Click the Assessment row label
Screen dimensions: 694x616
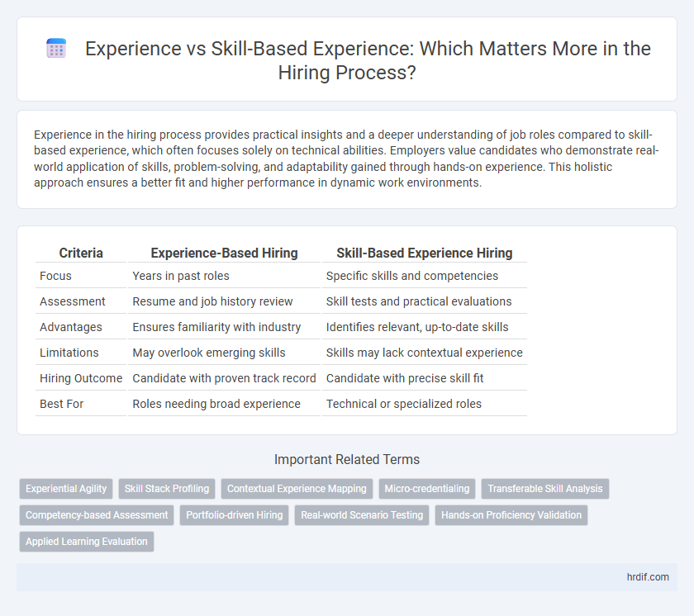(x=81, y=301)
